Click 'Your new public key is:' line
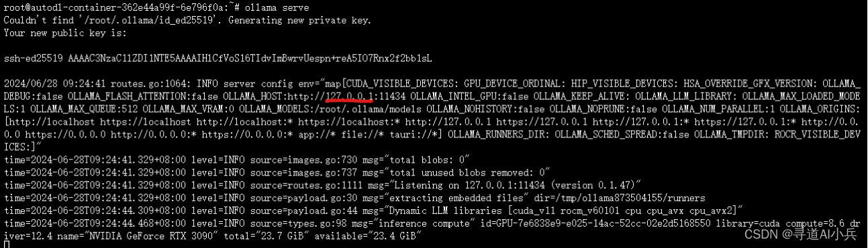 click(63, 32)
